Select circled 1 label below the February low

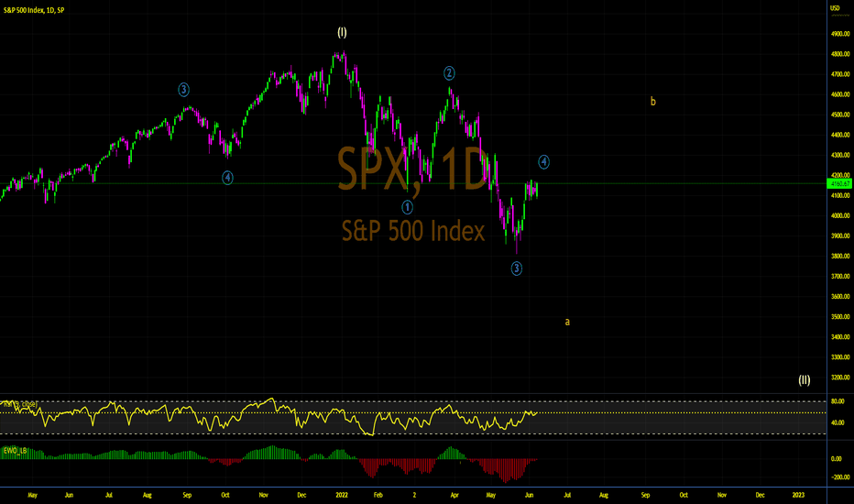(x=408, y=207)
